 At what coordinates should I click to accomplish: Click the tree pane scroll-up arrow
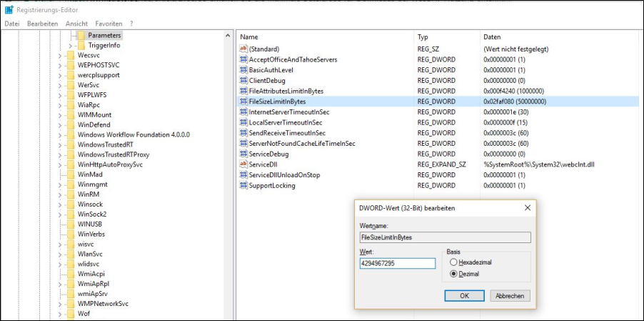[228, 36]
